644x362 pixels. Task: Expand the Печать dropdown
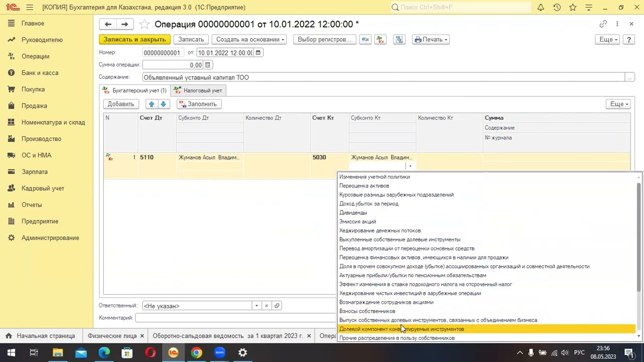pyautogui.click(x=431, y=39)
